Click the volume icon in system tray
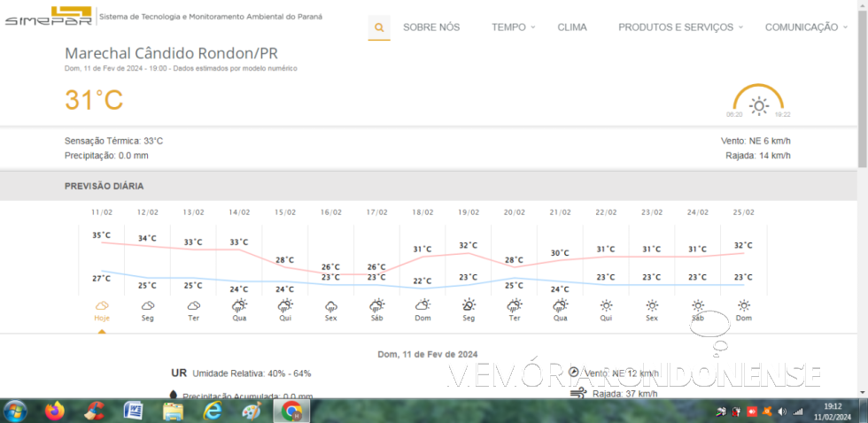This screenshot has width=868, height=423. click(782, 411)
